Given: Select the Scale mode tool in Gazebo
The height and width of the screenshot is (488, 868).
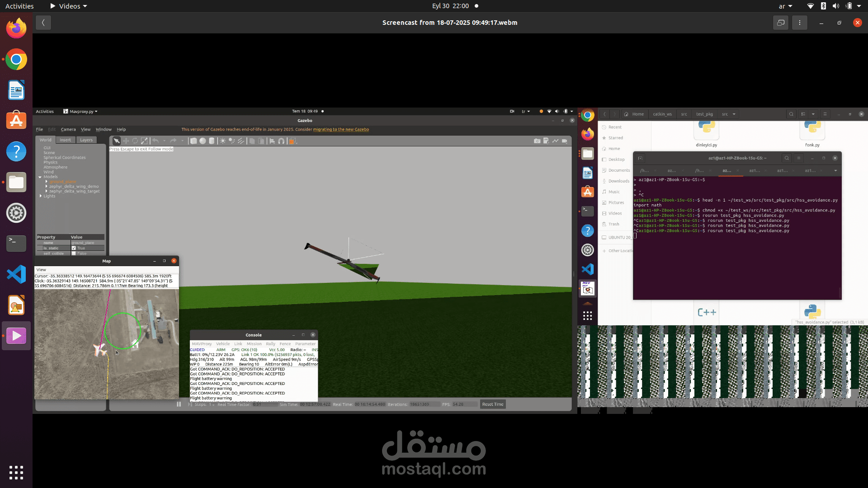Looking at the screenshot, I should pos(144,141).
